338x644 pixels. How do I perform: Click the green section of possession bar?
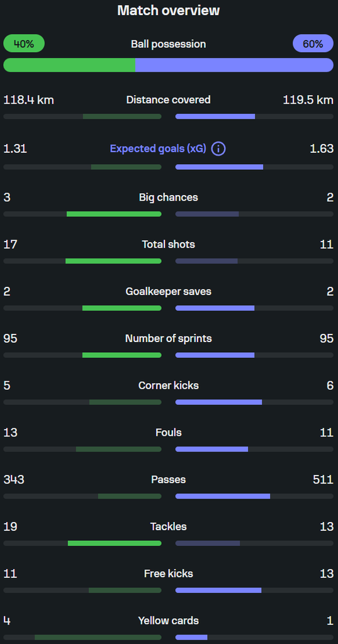[x=69, y=65]
